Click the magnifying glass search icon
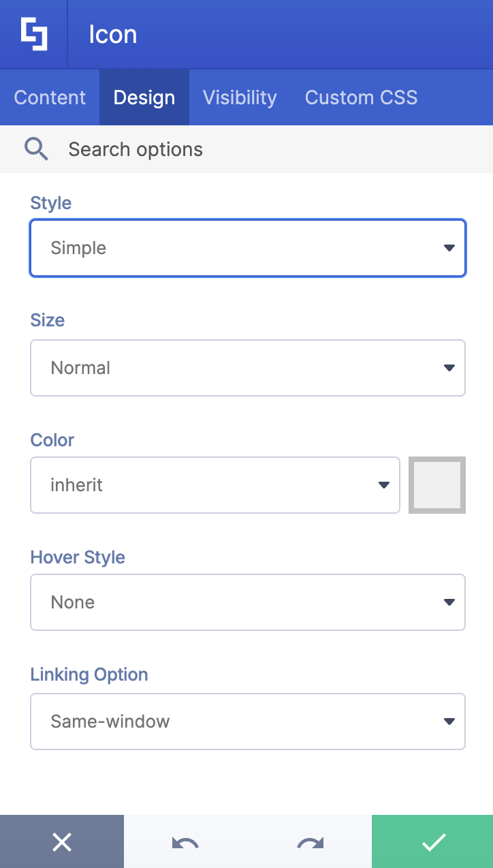 coord(36,149)
